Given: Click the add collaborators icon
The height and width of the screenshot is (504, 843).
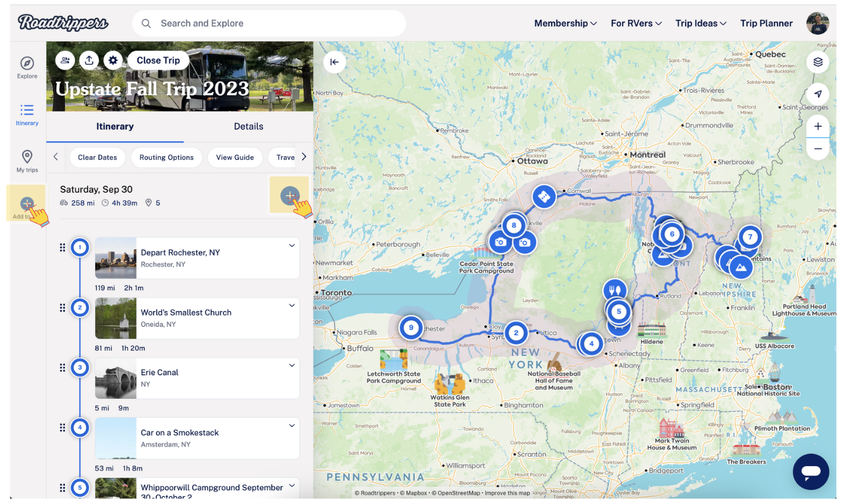Looking at the screenshot, I should (x=65, y=60).
